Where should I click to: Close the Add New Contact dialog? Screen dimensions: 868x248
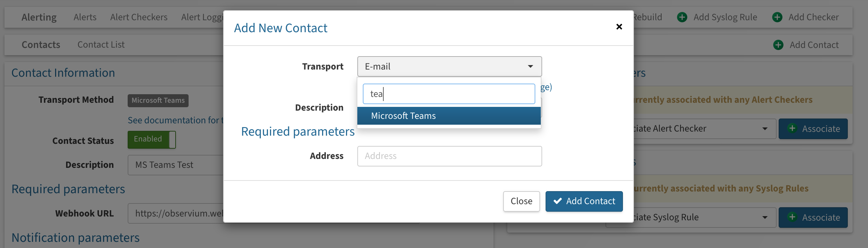(x=619, y=27)
